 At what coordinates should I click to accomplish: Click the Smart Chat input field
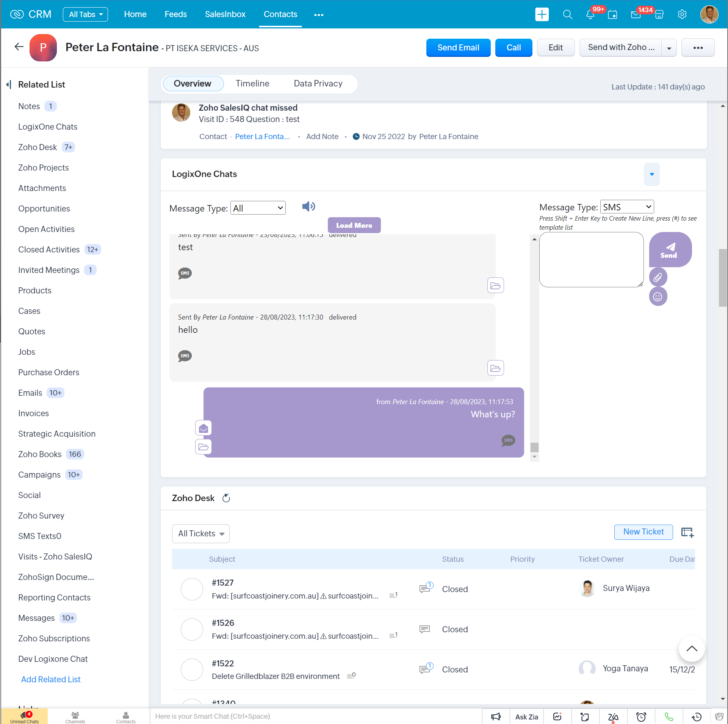pos(315,716)
